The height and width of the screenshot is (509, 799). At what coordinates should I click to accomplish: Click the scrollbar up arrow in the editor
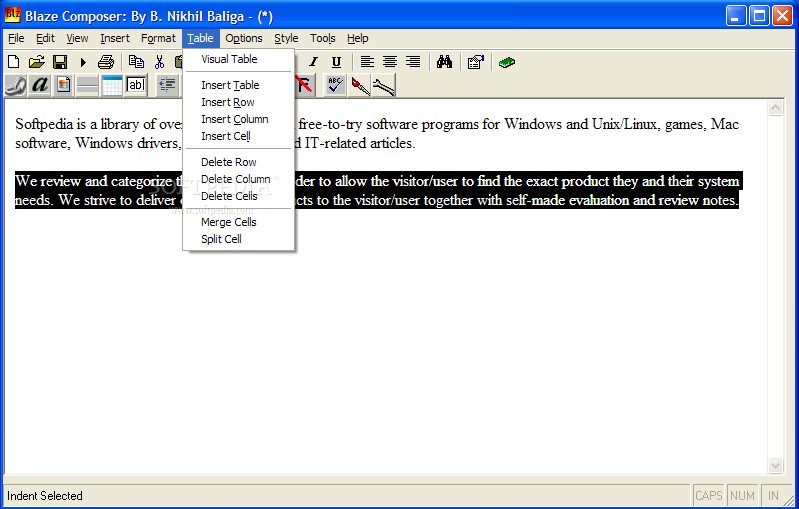point(776,108)
